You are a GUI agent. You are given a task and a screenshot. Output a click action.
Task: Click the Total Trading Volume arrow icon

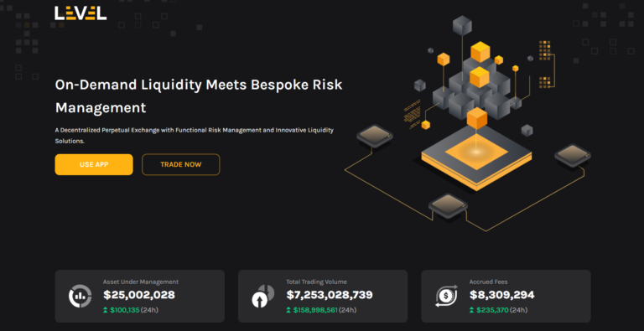click(262, 296)
